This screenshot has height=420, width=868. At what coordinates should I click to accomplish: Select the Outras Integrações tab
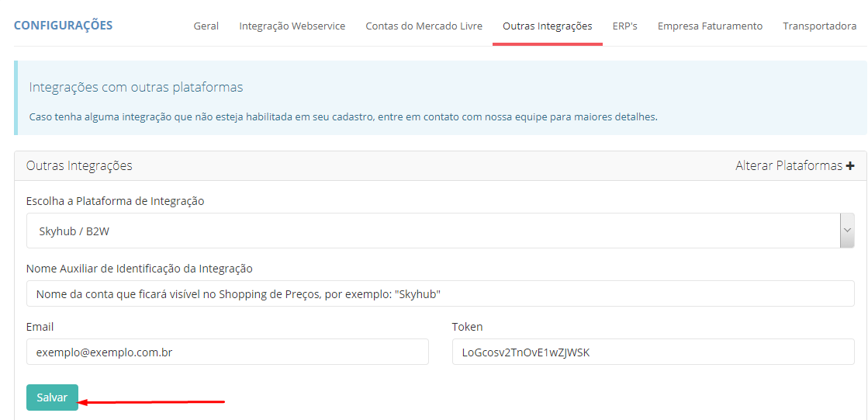point(548,26)
